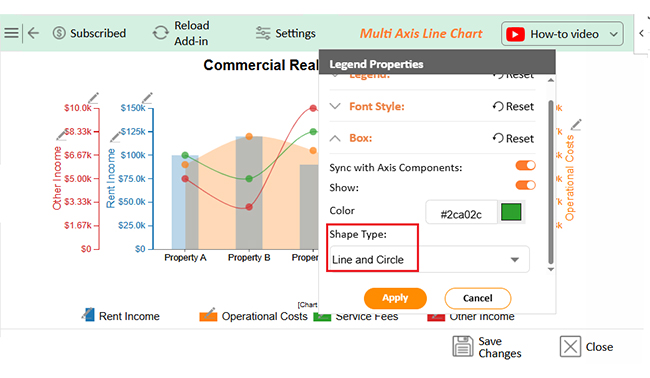Image resolution: width=650 pixels, height=378 pixels.
Task: Click the red data point above Property B
Action: click(x=249, y=207)
